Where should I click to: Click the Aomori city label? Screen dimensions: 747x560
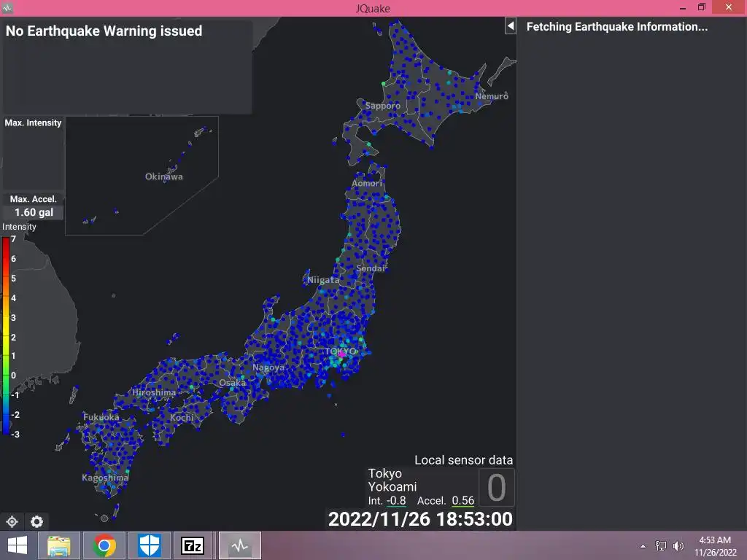click(x=367, y=183)
